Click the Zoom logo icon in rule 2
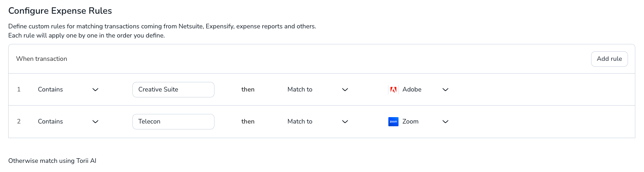 tap(393, 122)
